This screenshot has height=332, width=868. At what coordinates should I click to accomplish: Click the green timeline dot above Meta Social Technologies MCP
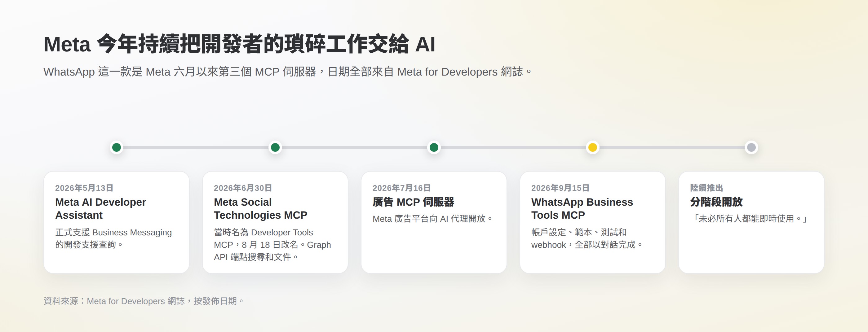[275, 147]
